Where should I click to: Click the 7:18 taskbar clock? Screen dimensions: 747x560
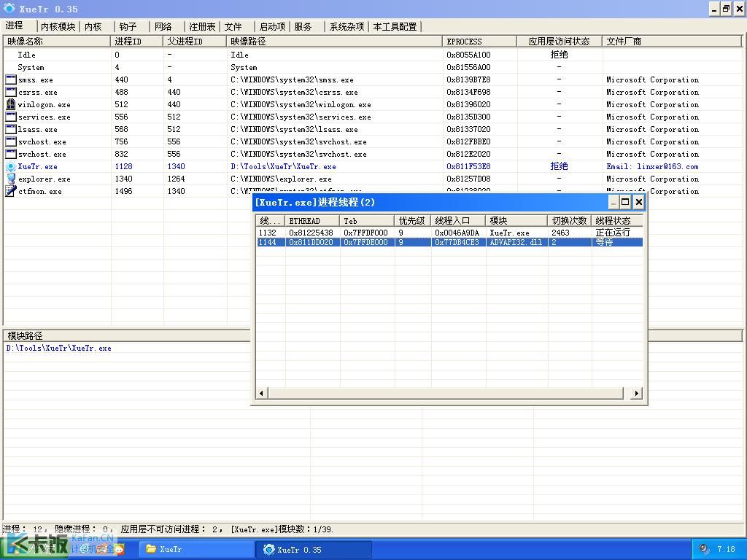(x=726, y=549)
